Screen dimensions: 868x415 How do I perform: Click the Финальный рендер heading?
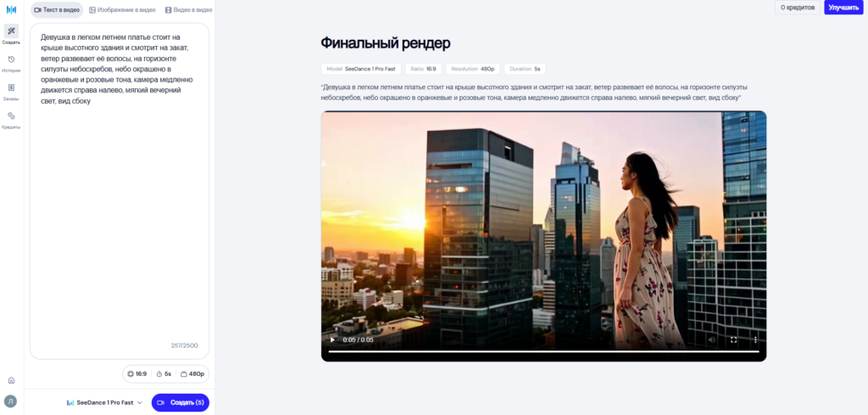[x=386, y=43]
